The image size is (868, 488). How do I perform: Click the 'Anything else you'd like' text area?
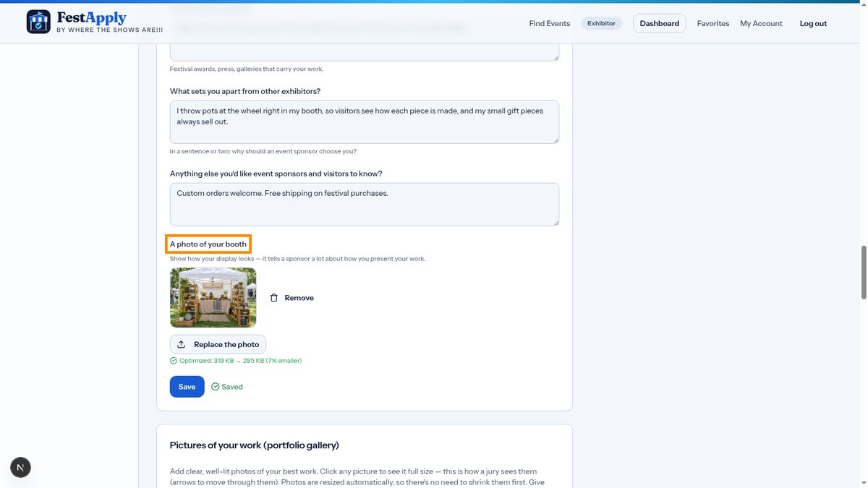(x=365, y=204)
